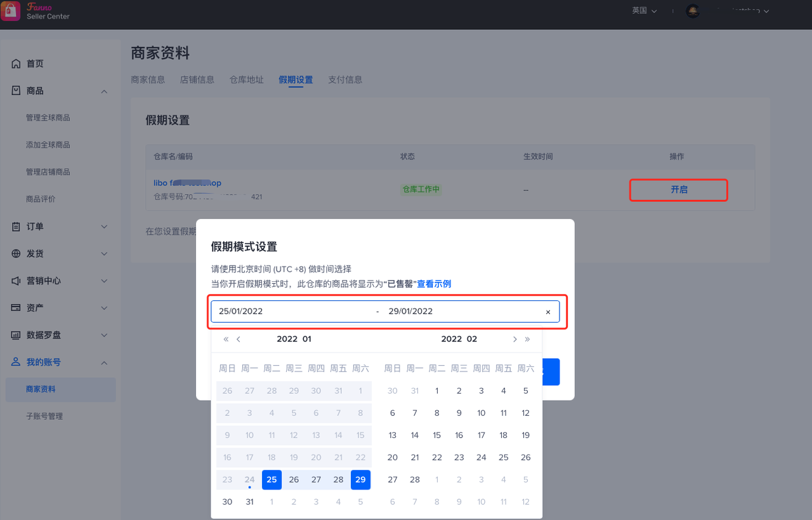Pick February 26 in the calendar
The width and height of the screenshot is (812, 520).
tap(526, 457)
